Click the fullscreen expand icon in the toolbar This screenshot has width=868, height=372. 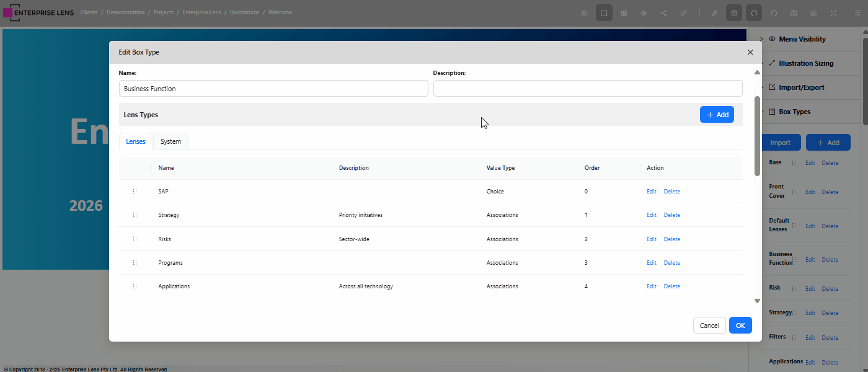(x=833, y=13)
